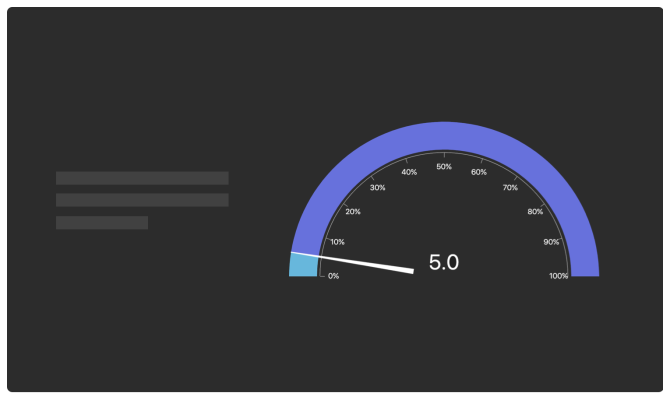Image resolution: width=663 pixels, height=400 pixels.
Task: Click the 100% gauge tick label
Action: (x=559, y=276)
